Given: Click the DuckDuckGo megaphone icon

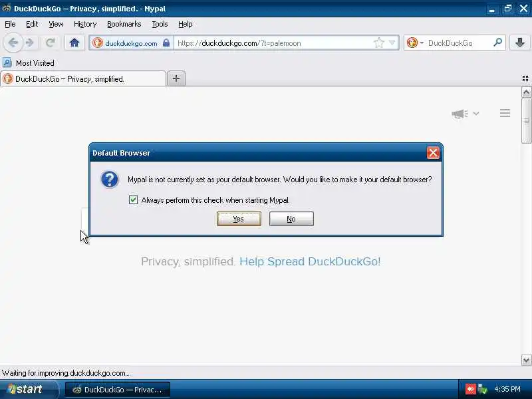Looking at the screenshot, I should coord(460,113).
